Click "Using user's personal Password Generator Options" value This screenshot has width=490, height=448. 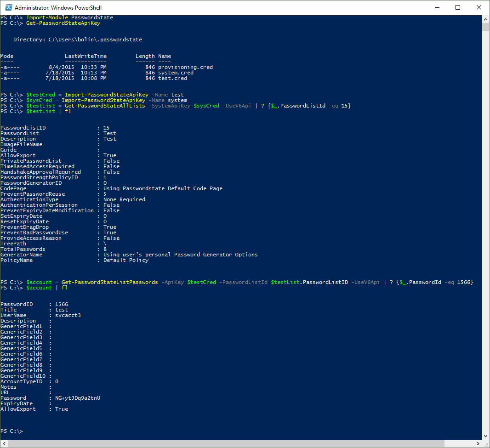[181, 255]
